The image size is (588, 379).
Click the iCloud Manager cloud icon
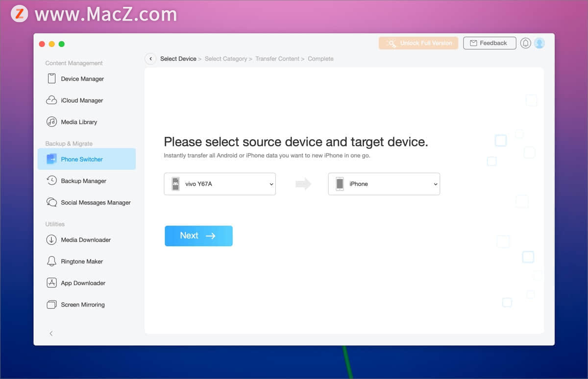pos(51,100)
